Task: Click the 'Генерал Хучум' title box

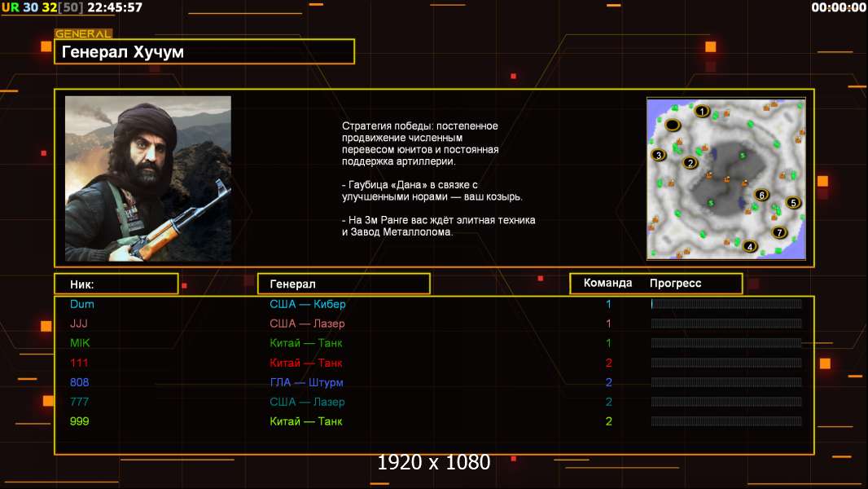Action: 204,51
